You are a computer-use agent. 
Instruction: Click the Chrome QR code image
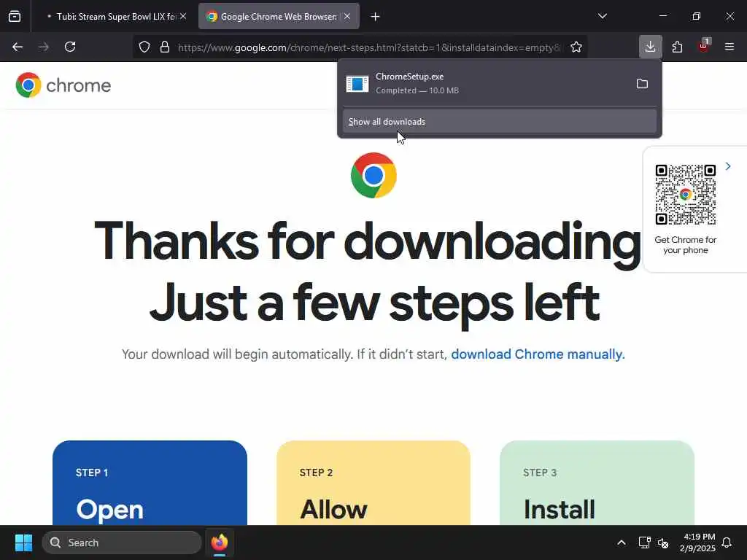click(x=686, y=194)
